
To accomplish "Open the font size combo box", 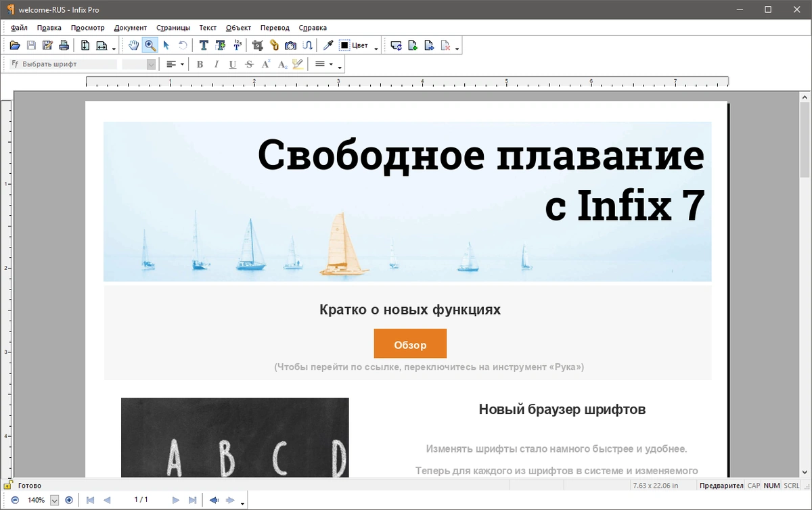I will click(139, 64).
